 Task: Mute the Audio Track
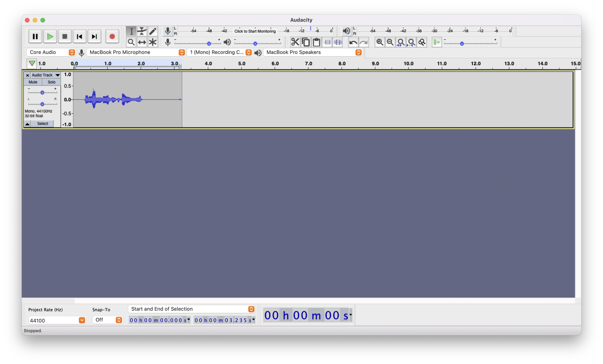tap(33, 82)
